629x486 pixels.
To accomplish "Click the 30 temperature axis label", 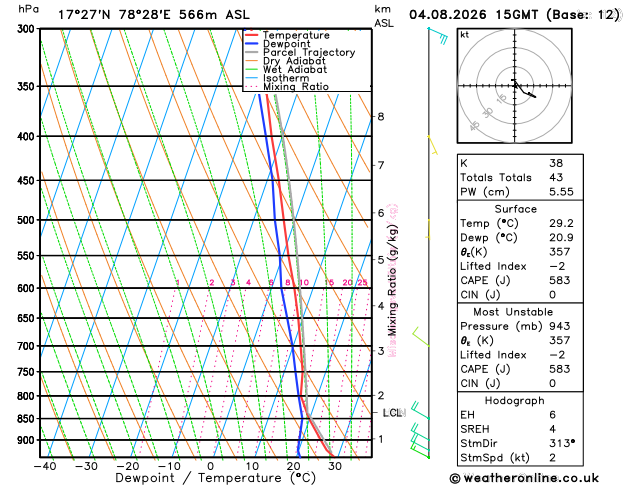I will pyautogui.click(x=335, y=466).
